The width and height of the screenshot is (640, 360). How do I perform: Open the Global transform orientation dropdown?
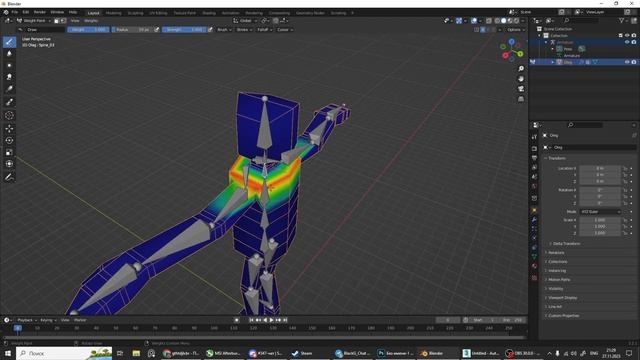[x=245, y=20]
